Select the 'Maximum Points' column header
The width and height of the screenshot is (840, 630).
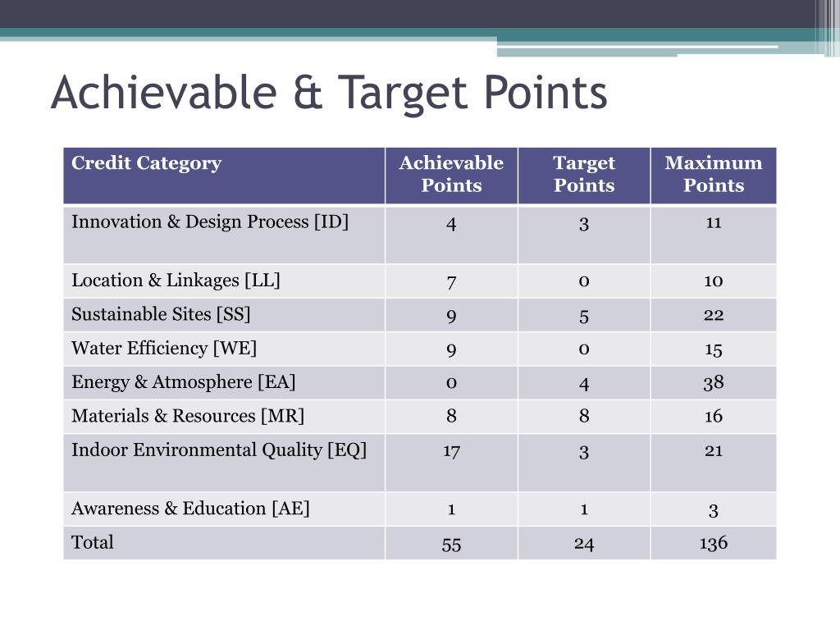(714, 174)
